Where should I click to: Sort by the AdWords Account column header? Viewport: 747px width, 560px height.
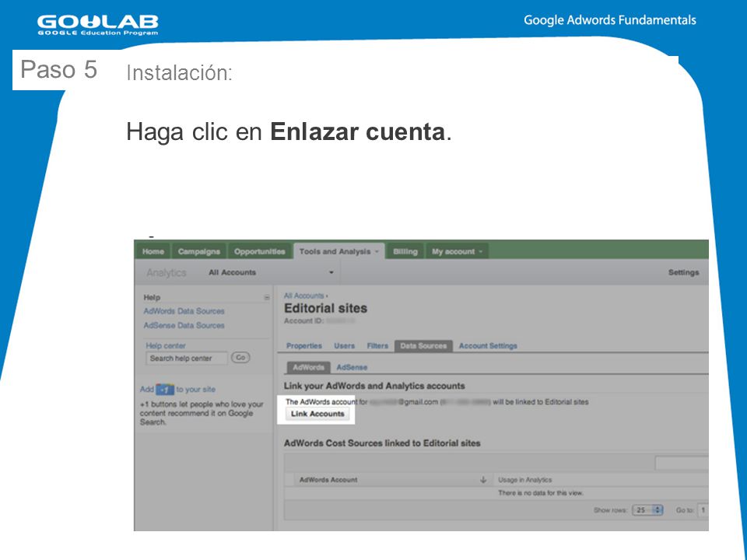pos(328,480)
